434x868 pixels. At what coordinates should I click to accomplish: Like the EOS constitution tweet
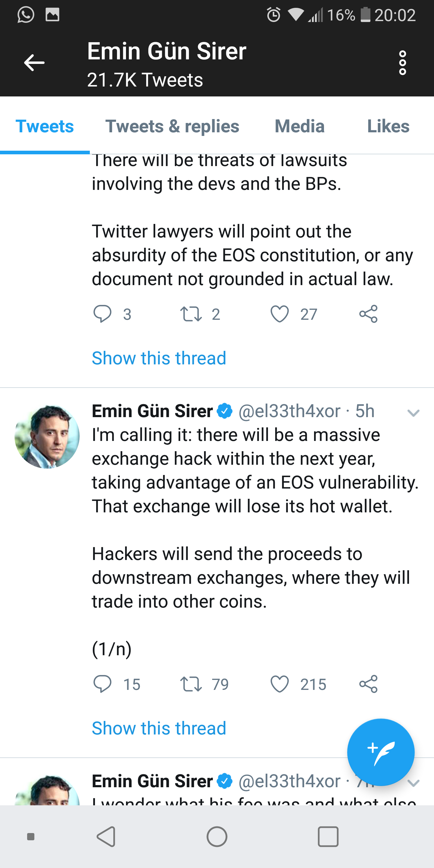pyautogui.click(x=280, y=314)
